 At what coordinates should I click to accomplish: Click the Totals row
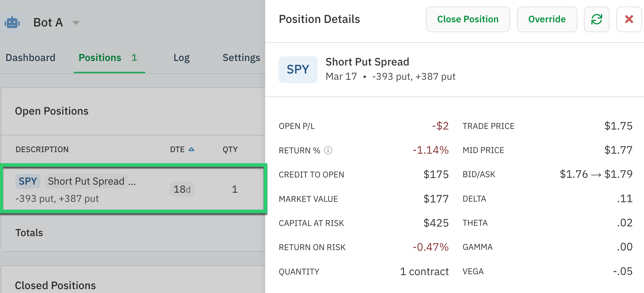click(x=29, y=233)
